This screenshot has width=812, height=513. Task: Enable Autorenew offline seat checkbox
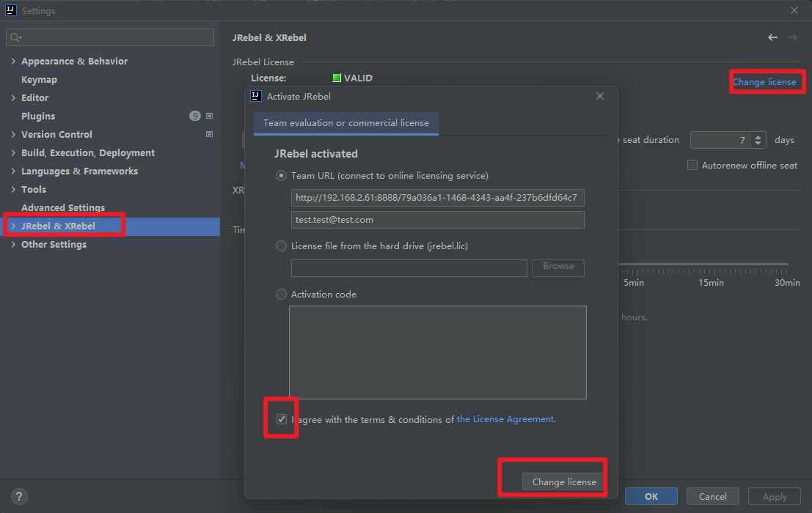[x=692, y=166]
